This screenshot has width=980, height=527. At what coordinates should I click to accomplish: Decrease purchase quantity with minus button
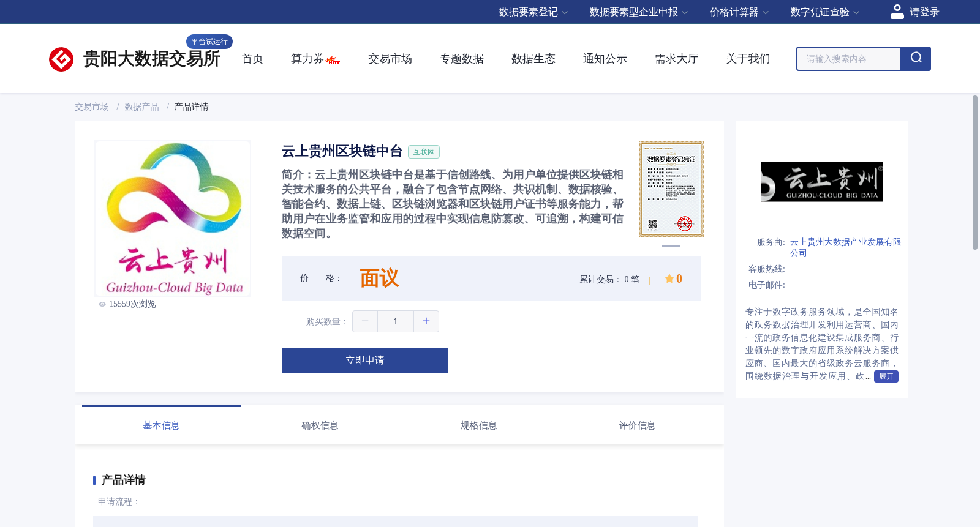coord(365,321)
